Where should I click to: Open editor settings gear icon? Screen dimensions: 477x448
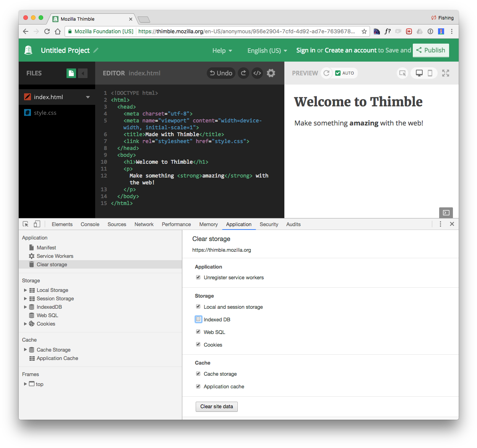click(271, 73)
